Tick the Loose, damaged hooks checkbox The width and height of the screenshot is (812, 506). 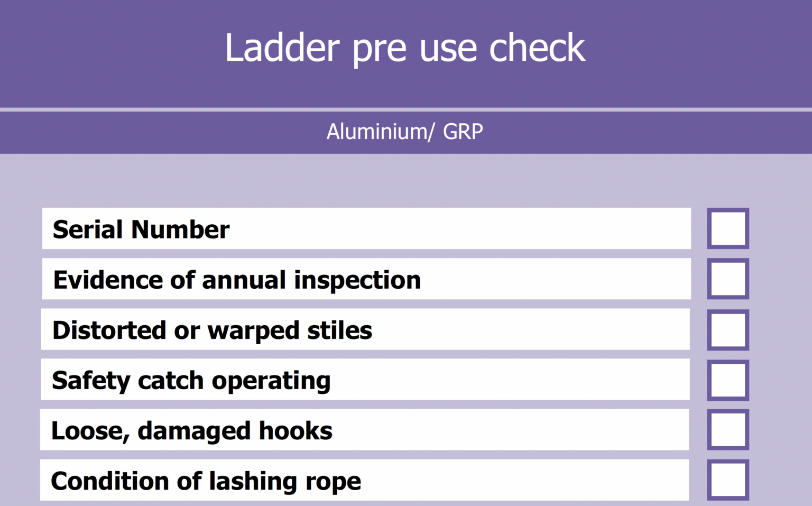(x=728, y=429)
